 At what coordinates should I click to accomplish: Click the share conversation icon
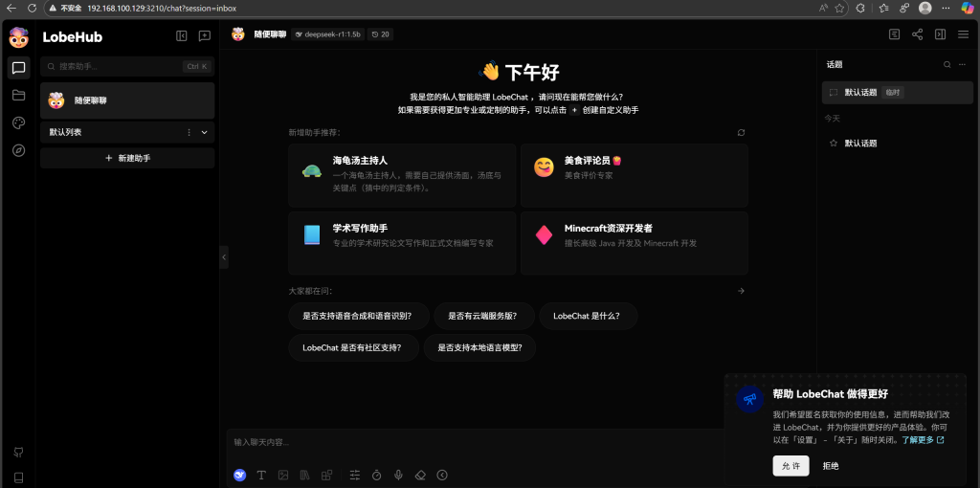[917, 34]
